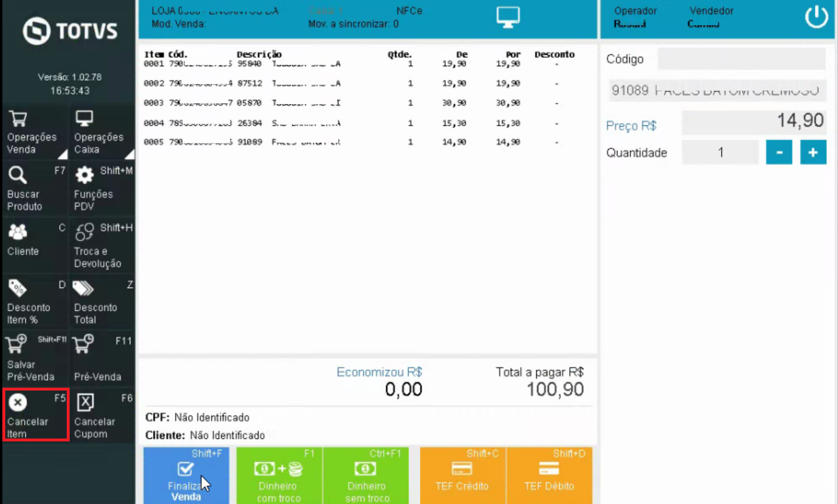Open Operações Venda cart icon
Screen dimensions: 838x504
tap(18, 119)
